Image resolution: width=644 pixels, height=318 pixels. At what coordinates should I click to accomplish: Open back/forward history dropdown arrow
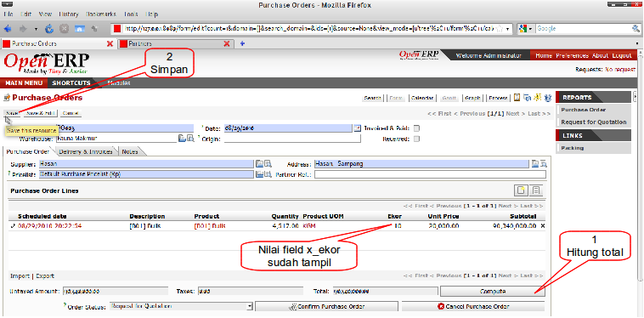tap(37, 29)
